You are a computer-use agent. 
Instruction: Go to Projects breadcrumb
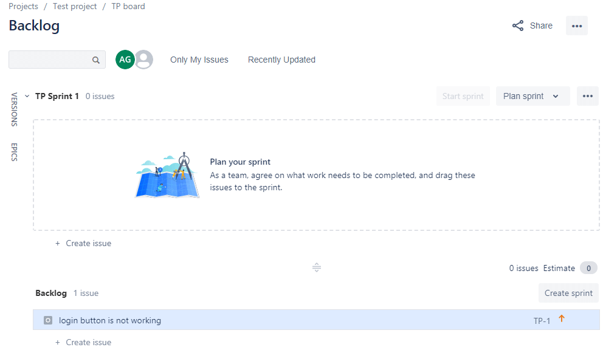click(24, 6)
